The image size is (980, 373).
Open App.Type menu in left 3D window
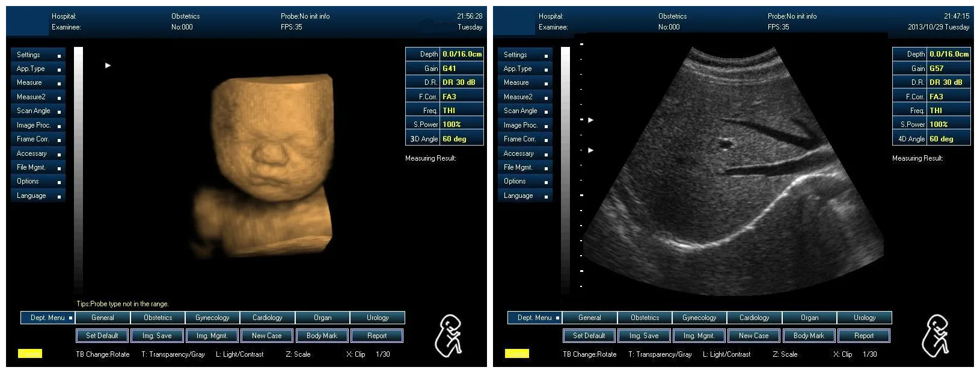[x=38, y=69]
